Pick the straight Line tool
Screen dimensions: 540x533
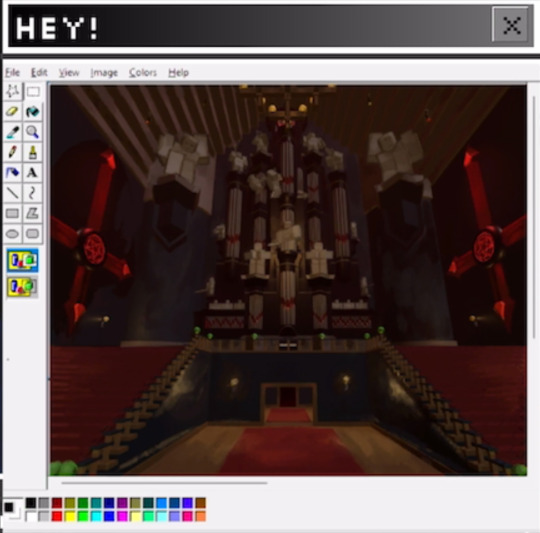click(13, 193)
